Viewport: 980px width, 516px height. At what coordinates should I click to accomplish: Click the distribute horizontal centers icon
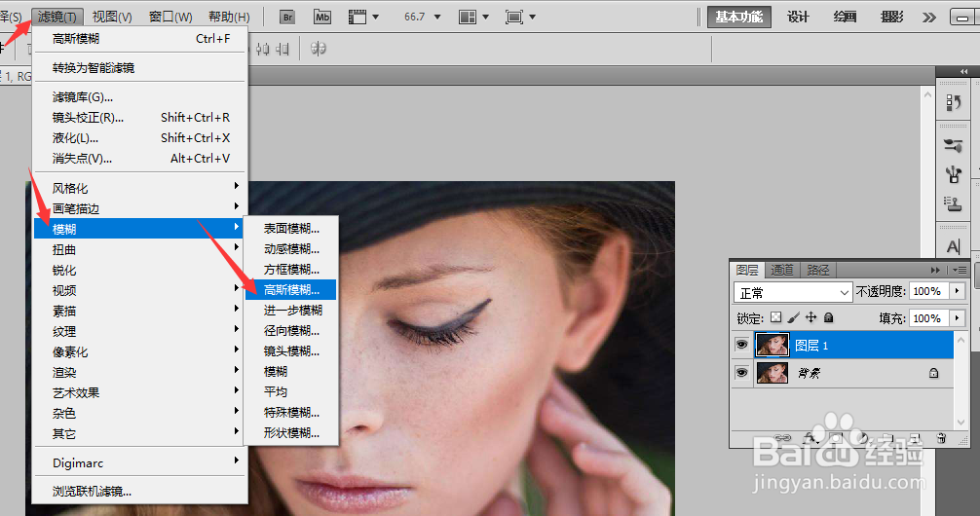pos(262,49)
